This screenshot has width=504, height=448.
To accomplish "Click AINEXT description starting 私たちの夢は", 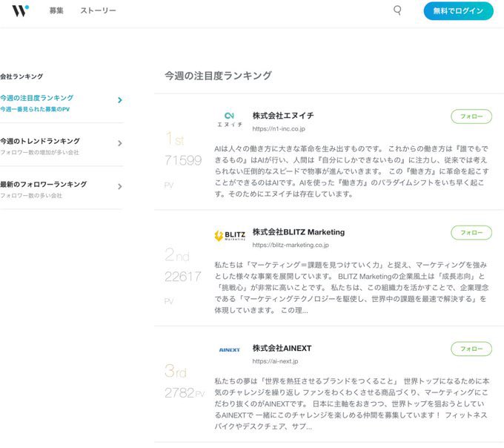I will point(351,403).
